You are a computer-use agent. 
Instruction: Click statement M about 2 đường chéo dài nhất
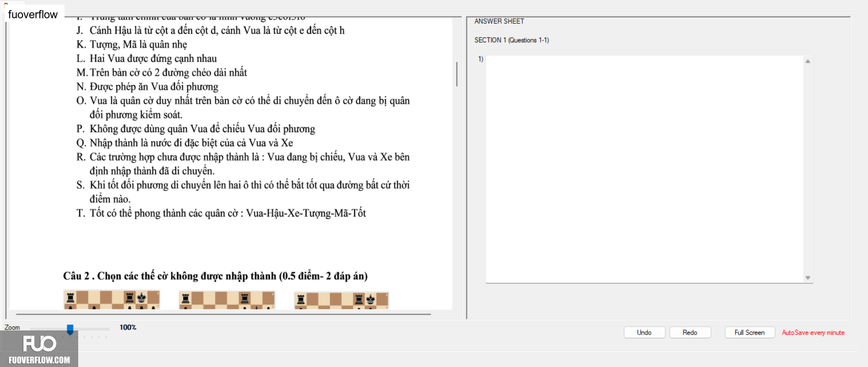[x=161, y=73]
